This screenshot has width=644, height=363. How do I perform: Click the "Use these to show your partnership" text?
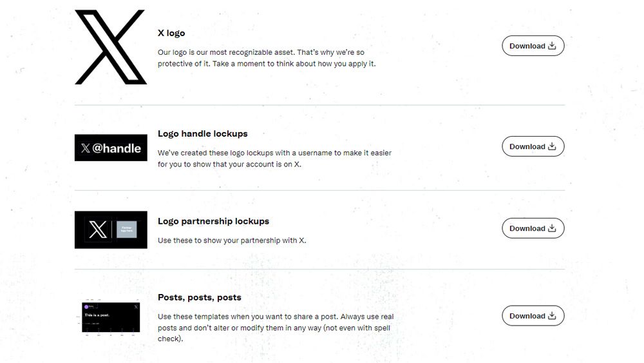(232, 240)
